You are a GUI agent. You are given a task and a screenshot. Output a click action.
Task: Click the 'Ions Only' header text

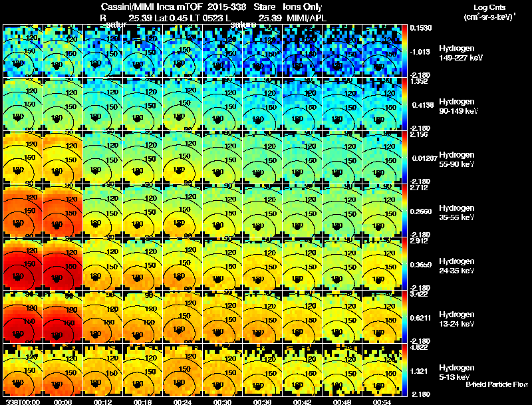[303, 7]
